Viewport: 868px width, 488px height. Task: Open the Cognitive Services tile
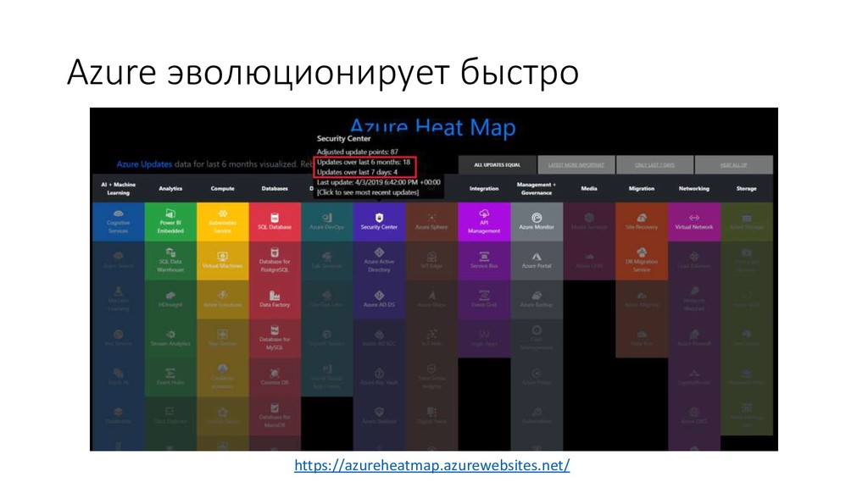tap(119, 222)
